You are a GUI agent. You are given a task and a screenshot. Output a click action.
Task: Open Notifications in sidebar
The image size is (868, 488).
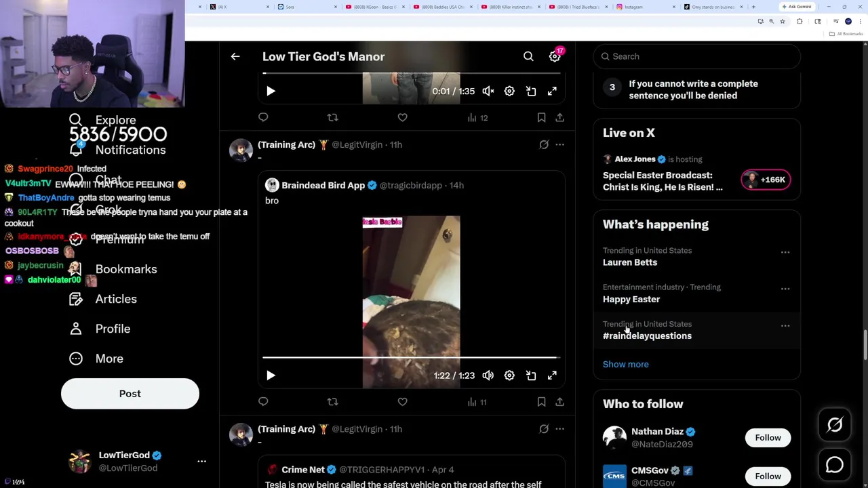118,150
